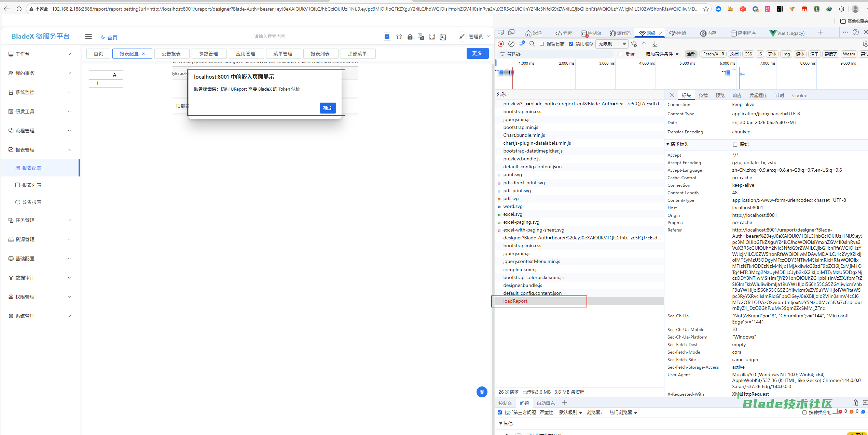Open the 管理员 user dropdown
This screenshot has height=435, width=868.
(x=476, y=37)
